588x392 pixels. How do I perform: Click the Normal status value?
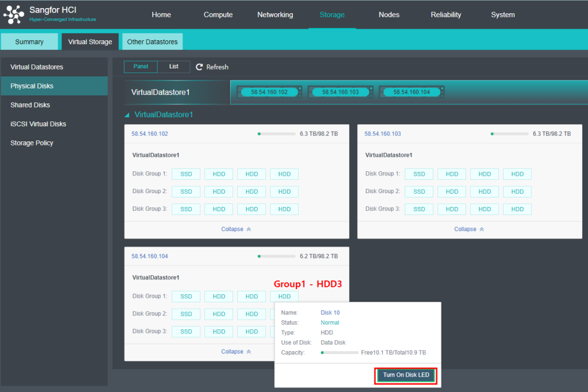tap(330, 322)
